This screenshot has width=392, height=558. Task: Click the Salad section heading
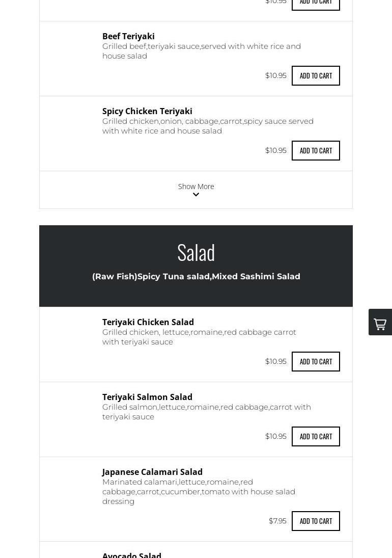coord(196,253)
